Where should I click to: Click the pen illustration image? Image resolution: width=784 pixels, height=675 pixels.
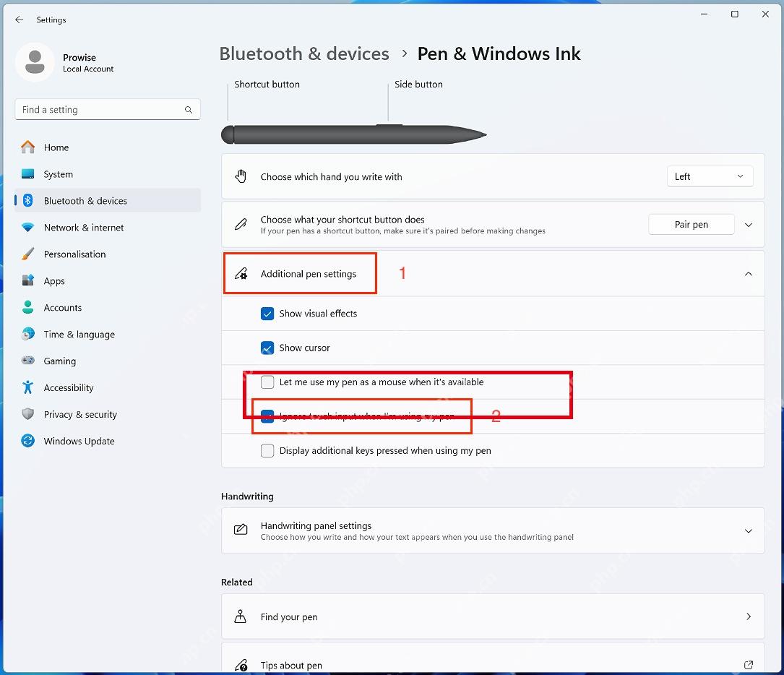tap(353, 134)
